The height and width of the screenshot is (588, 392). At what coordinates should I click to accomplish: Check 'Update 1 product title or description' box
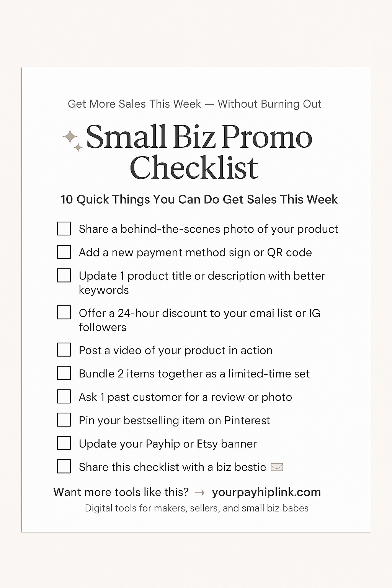64,275
